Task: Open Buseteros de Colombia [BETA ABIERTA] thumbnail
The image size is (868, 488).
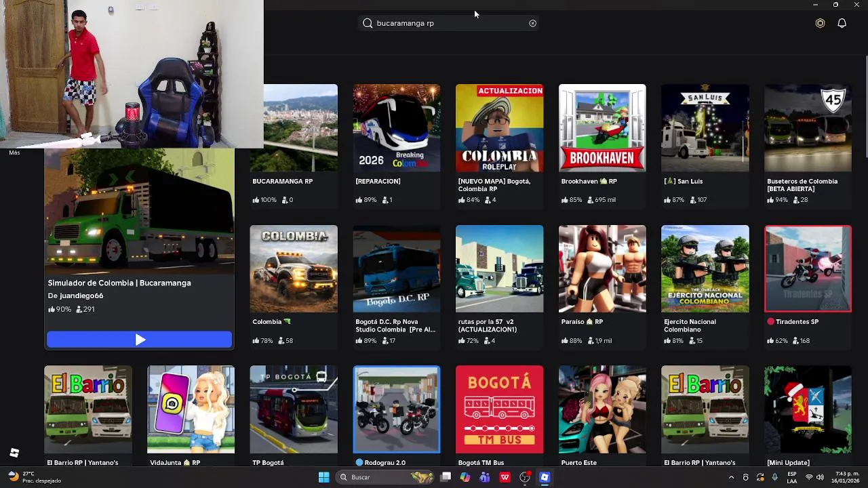Action: (x=808, y=127)
